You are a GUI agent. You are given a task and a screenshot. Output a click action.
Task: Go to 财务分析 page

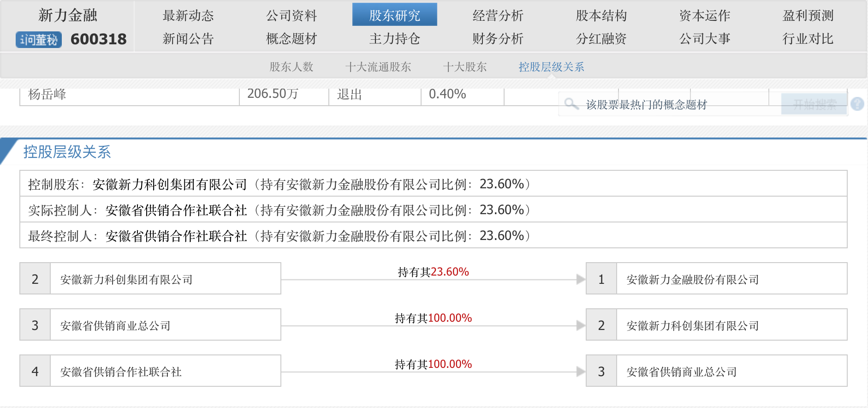tap(498, 39)
